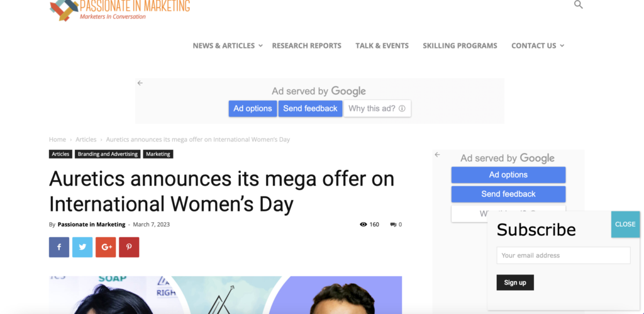644x314 pixels.
Task: Click back arrow in sidebar ad
Action: pyautogui.click(x=438, y=155)
